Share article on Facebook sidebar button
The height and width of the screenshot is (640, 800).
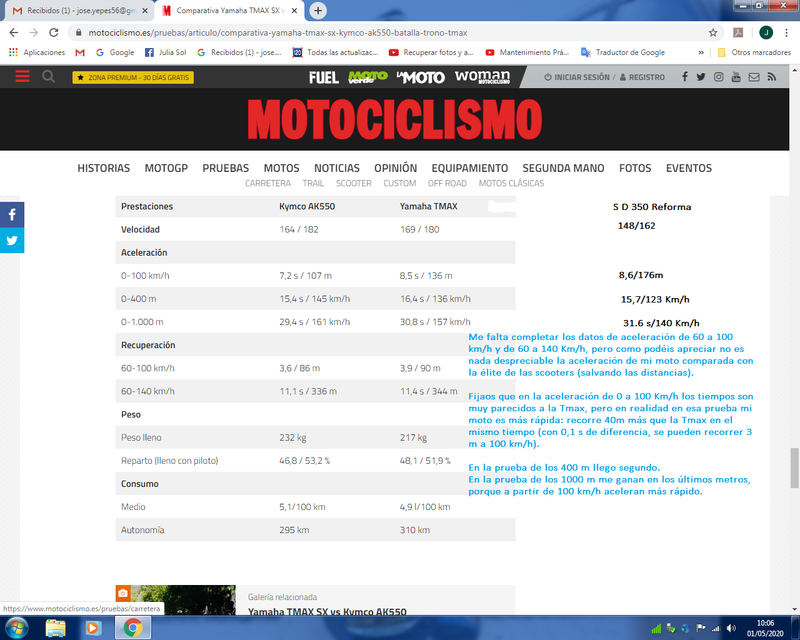(x=12, y=214)
